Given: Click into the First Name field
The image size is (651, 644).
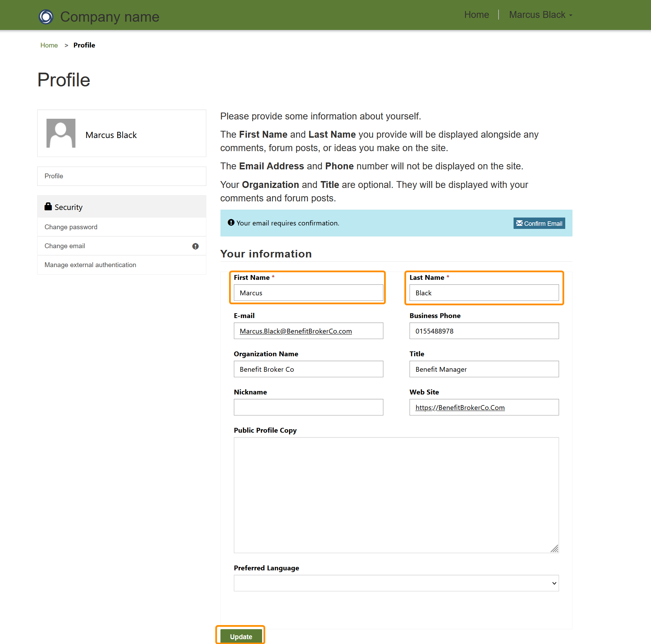Looking at the screenshot, I should click(x=308, y=293).
